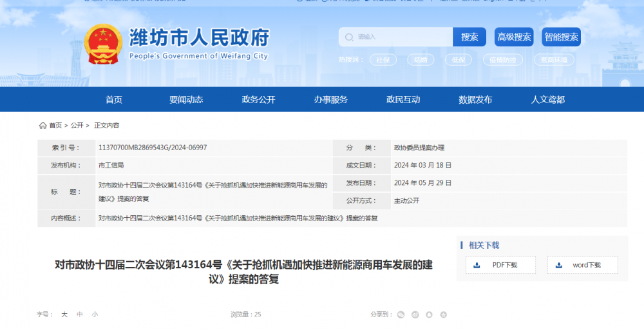Click the QQ share icon
The height and width of the screenshot is (330, 644).
[x=429, y=315]
